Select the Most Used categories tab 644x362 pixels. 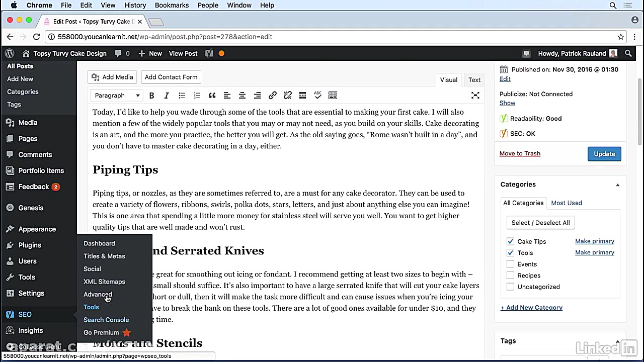[567, 203]
